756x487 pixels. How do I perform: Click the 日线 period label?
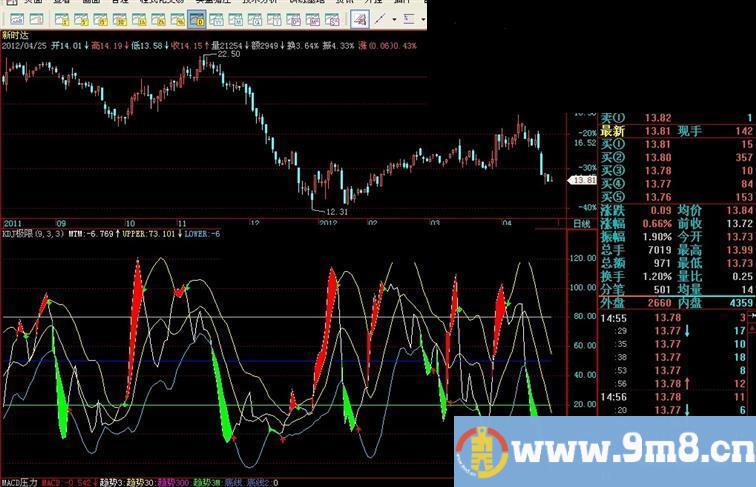pos(580,224)
